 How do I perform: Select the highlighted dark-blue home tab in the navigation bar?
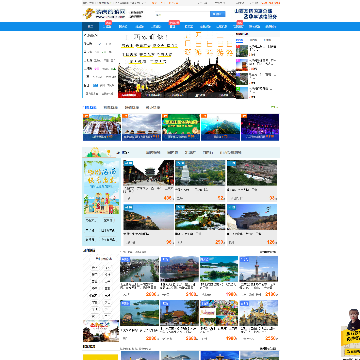click(90, 27)
